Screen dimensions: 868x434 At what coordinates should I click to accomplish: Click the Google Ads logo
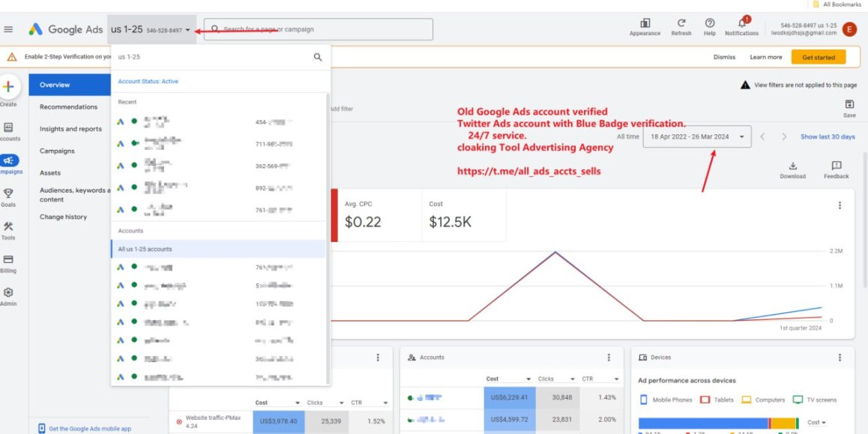coord(66,29)
